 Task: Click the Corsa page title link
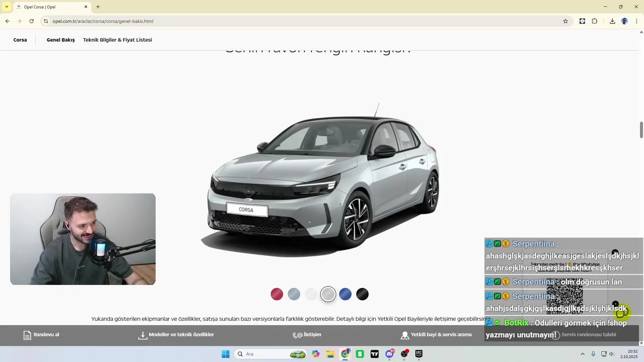[20, 40]
